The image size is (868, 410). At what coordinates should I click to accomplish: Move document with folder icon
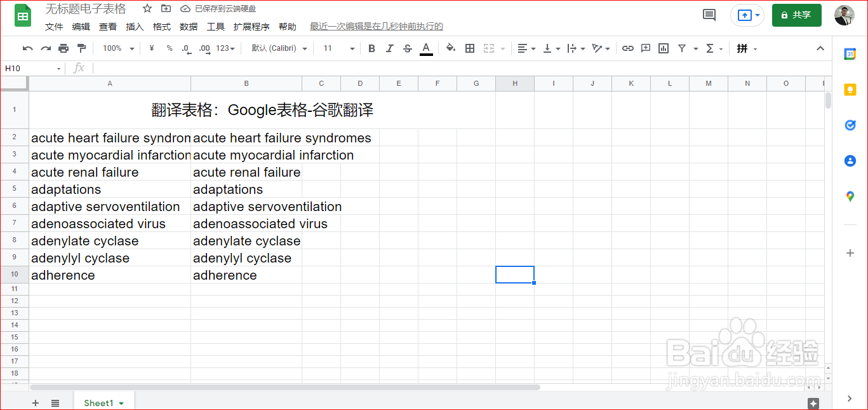(x=166, y=9)
